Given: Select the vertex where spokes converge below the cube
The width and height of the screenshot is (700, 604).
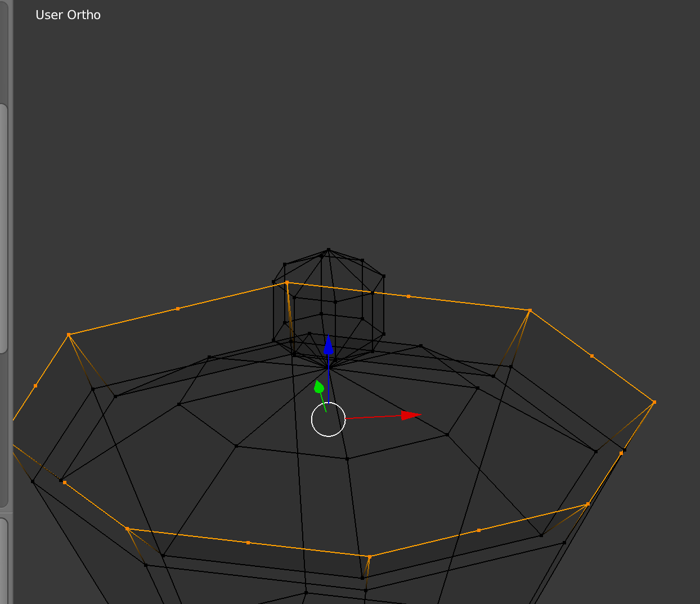Looking at the screenshot, I should pos(329,368).
